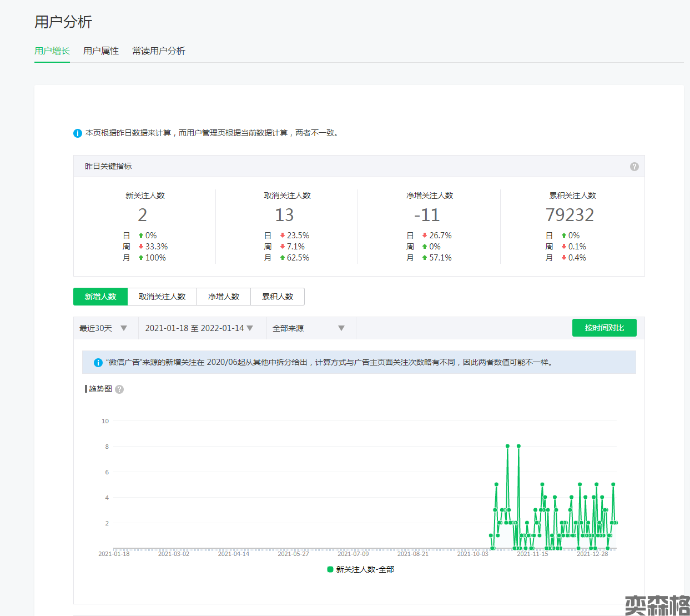The image size is (690, 616).
Task: Select the 取消关注人数 chart button
Action: (162, 297)
